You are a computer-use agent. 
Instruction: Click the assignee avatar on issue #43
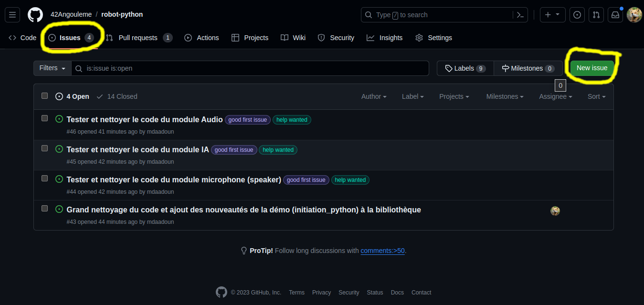tap(555, 211)
